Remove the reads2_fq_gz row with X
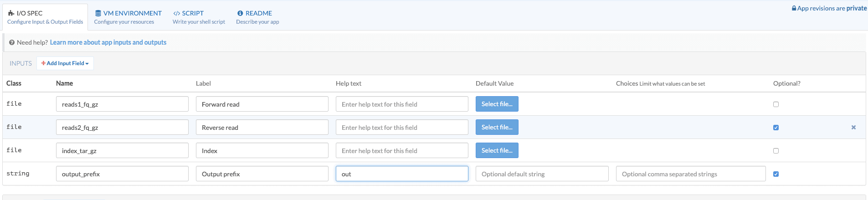868x200 pixels. [x=853, y=128]
